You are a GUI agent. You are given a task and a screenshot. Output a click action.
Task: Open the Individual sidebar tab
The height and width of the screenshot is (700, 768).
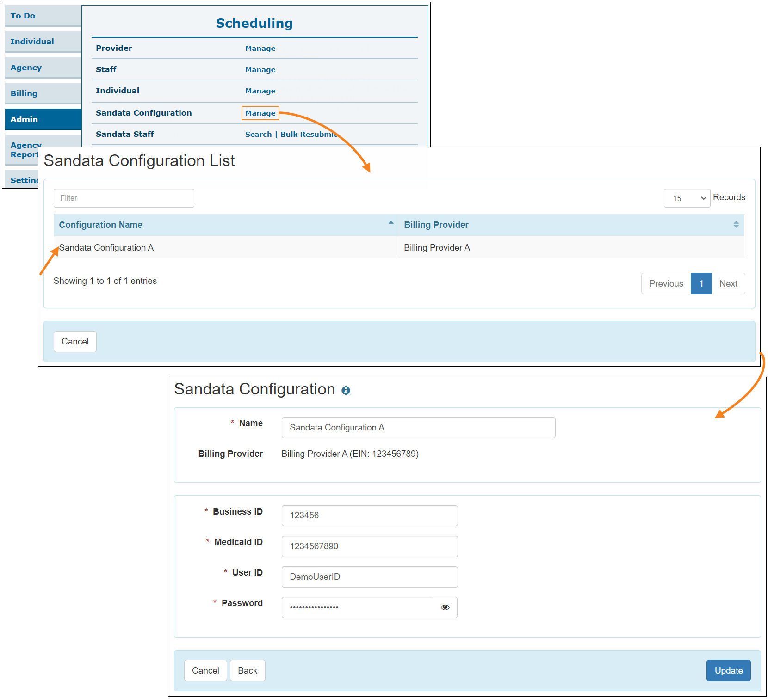click(x=43, y=42)
